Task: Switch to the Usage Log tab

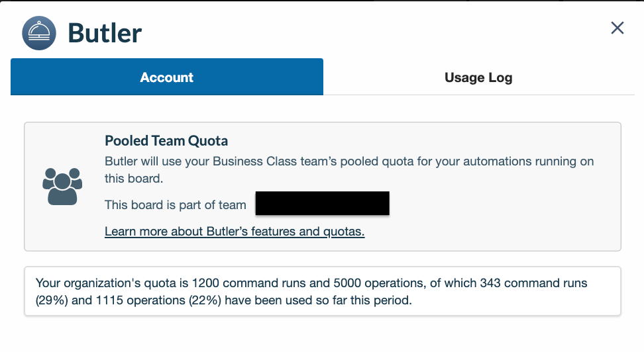Action: tap(478, 77)
